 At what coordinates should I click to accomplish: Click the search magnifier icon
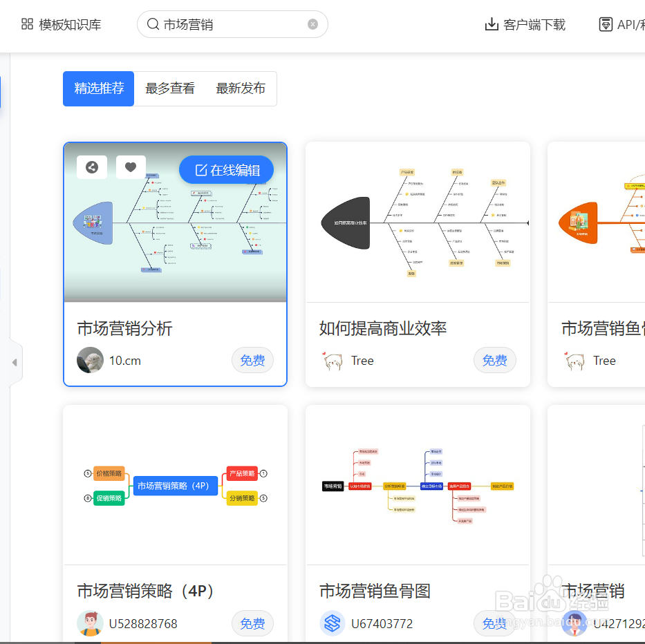[x=153, y=24]
